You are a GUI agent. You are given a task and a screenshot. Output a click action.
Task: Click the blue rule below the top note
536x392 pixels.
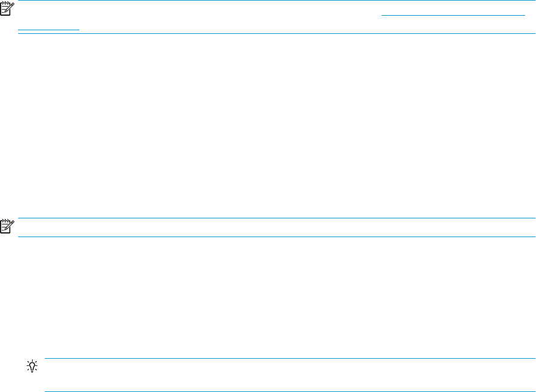click(276, 33)
